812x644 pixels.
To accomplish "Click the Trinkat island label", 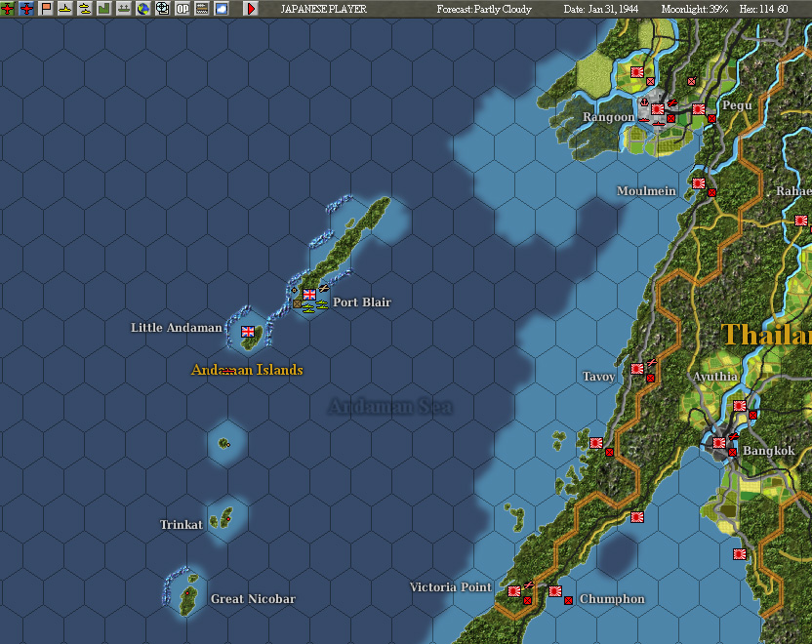I will coord(182,524).
